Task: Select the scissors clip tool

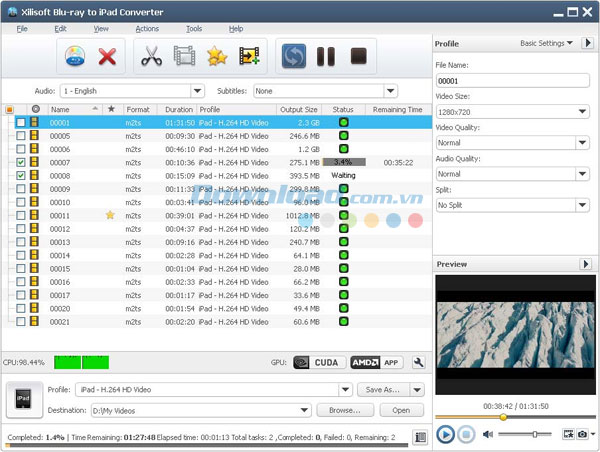Action: pos(152,57)
